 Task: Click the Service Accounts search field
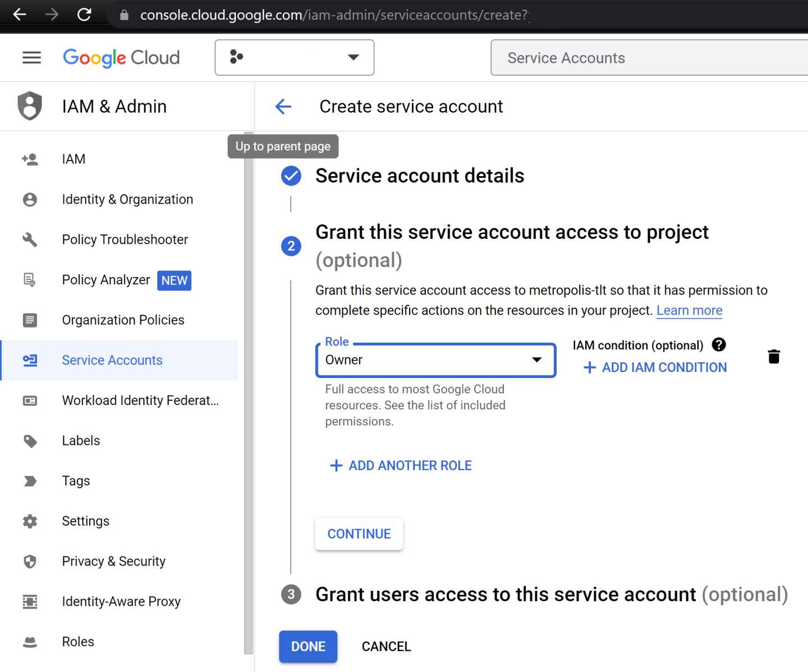coord(645,58)
